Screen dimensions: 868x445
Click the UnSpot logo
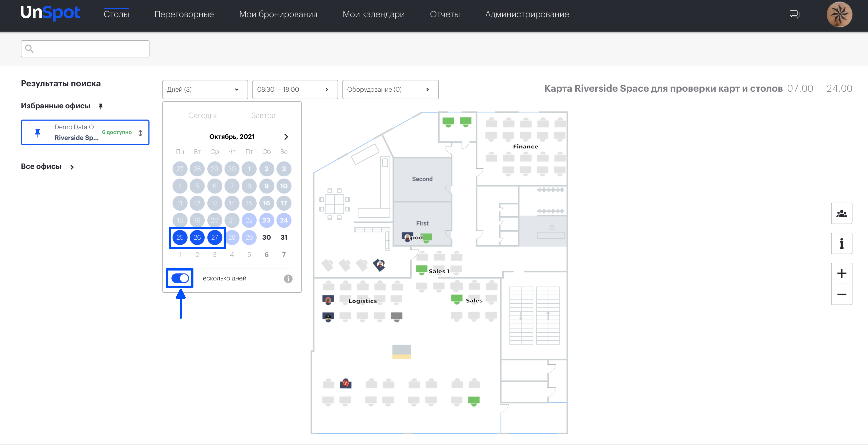coord(50,13)
